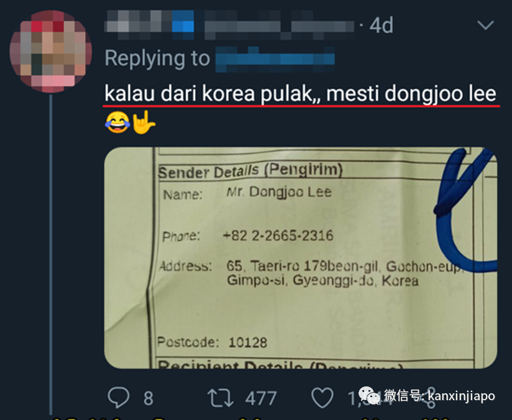Open the share icon beside the likes
The height and width of the screenshot is (420, 512).
tap(430, 398)
